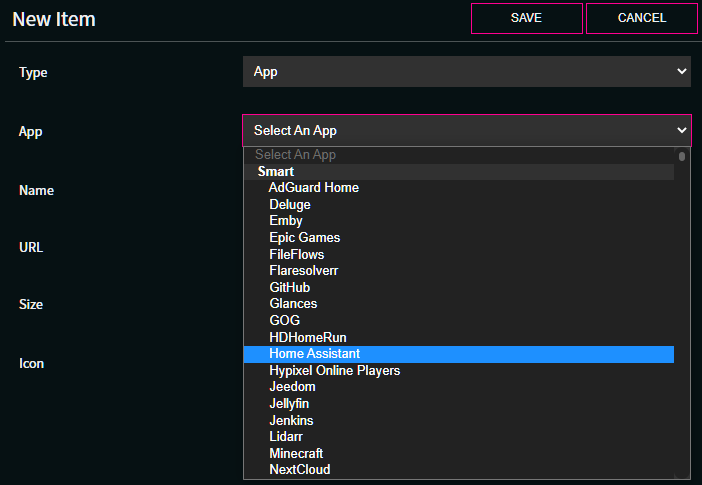
Task: Select Emby in the dropdown list
Action: pyautogui.click(x=458, y=221)
